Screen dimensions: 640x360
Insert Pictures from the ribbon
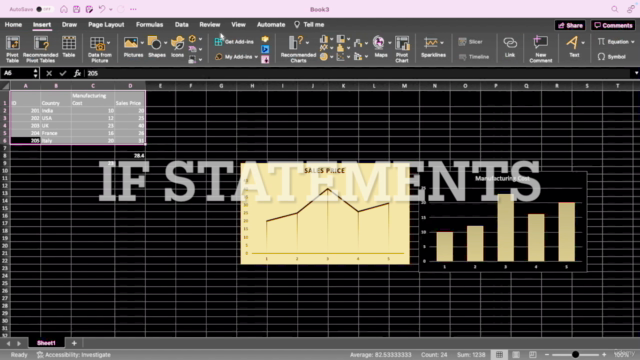pos(131,42)
